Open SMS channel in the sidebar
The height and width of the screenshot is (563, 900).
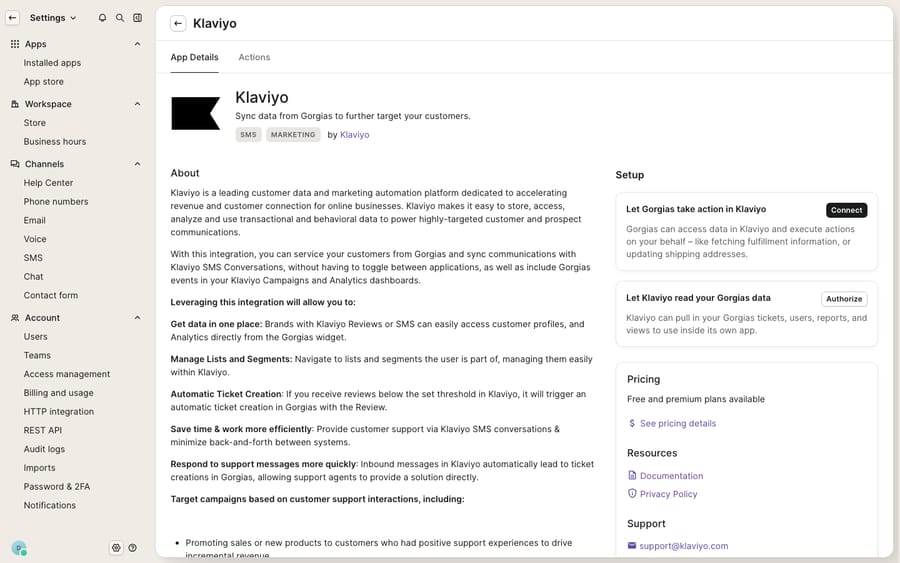point(33,258)
